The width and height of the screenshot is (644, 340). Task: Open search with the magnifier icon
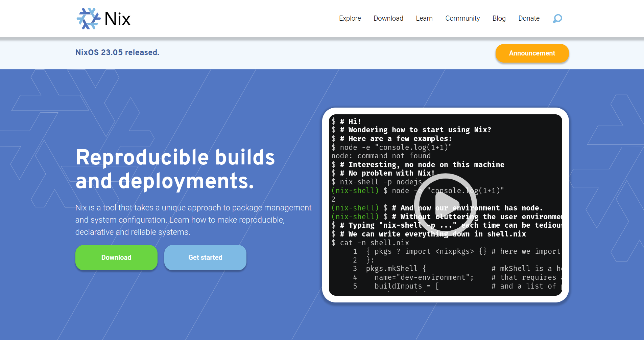pos(557,18)
